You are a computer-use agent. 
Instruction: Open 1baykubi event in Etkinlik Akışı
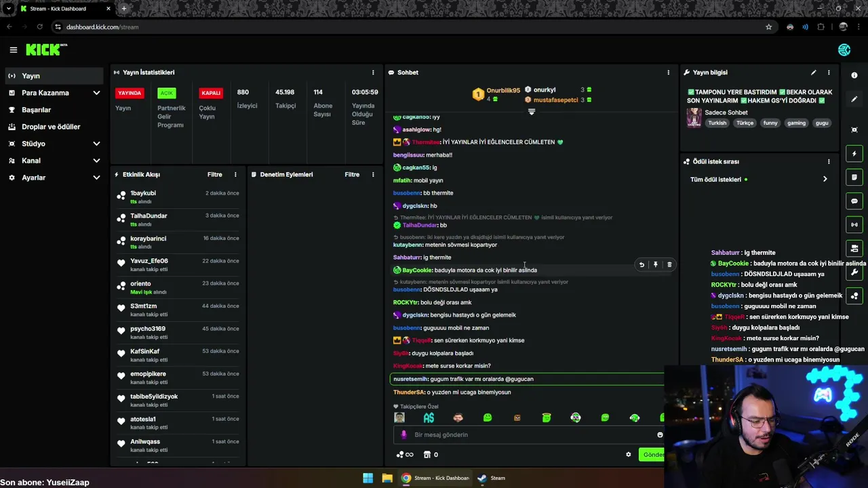[x=178, y=197]
